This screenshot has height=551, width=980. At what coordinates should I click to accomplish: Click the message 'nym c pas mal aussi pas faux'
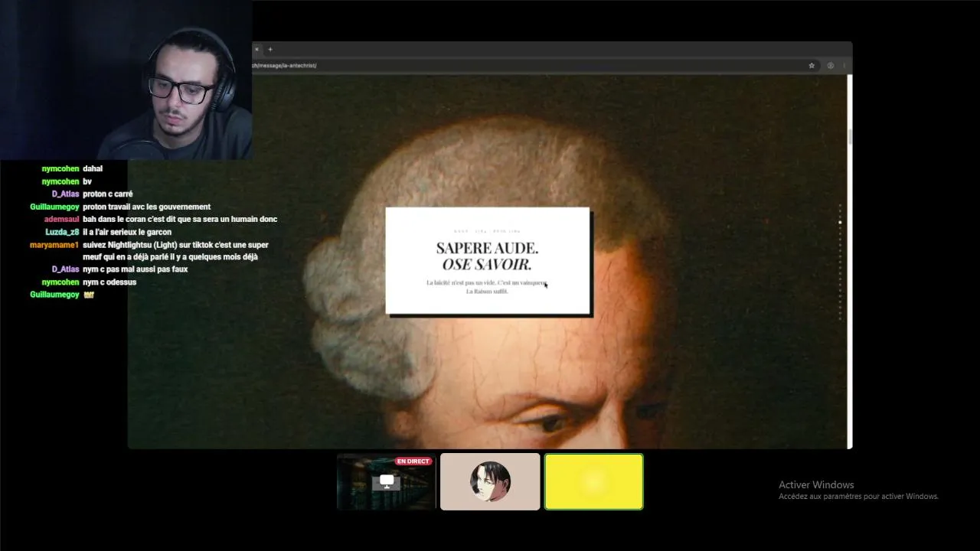135,269
